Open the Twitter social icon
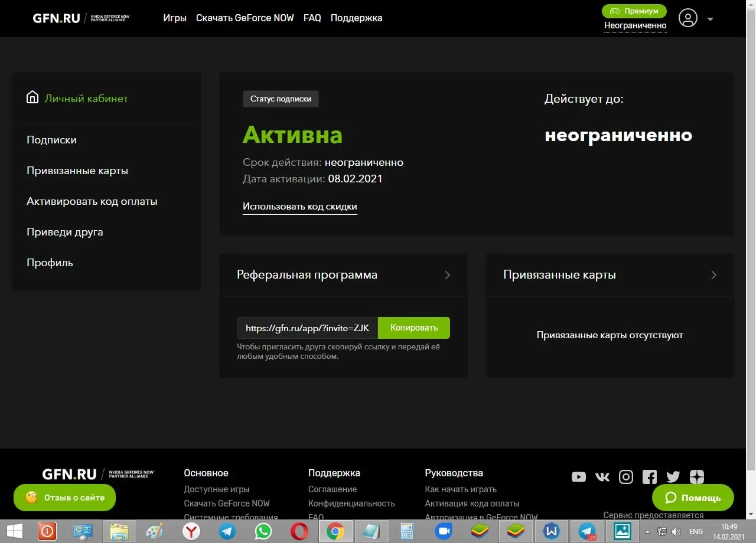 673,477
